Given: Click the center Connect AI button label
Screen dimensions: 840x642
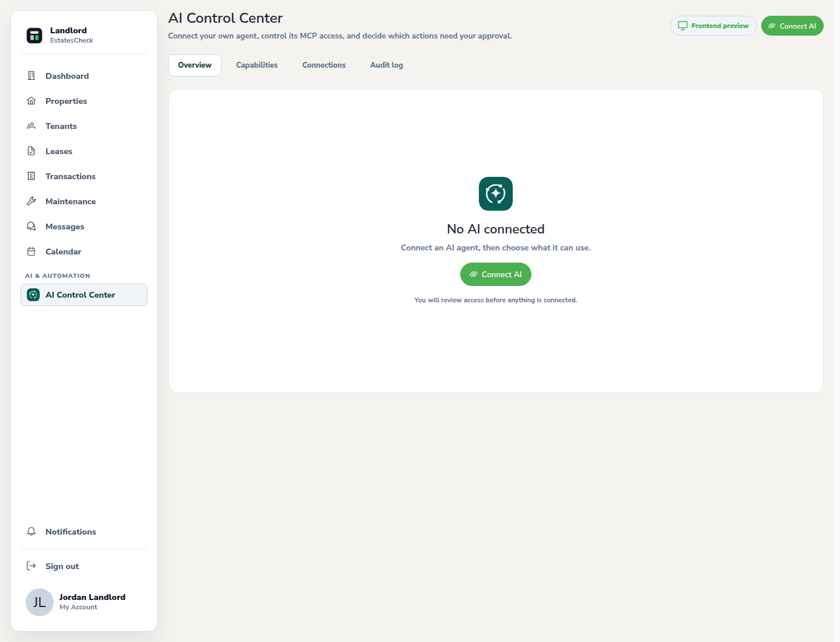Looking at the screenshot, I should pyautogui.click(x=502, y=274).
